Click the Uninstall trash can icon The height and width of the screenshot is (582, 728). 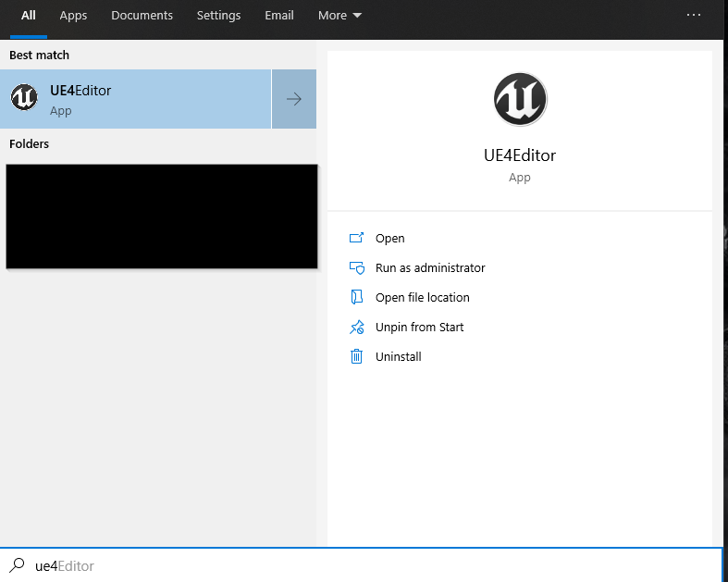pos(356,356)
